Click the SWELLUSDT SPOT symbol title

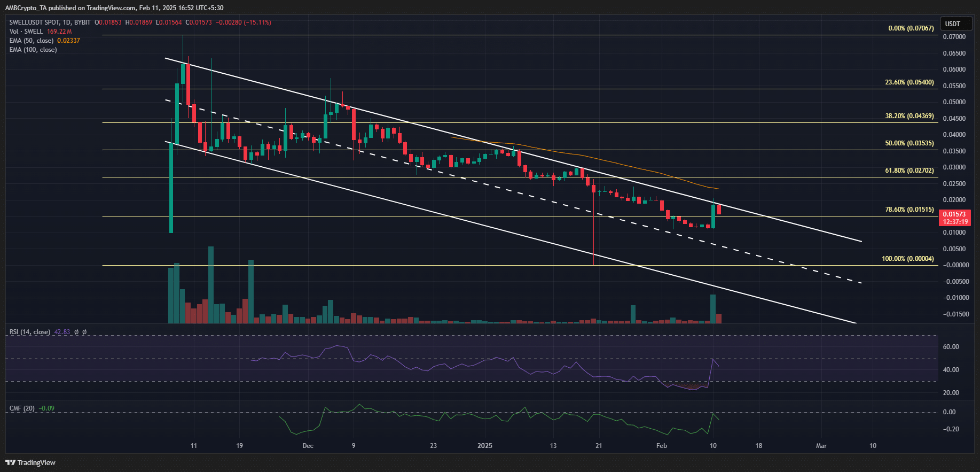click(x=50, y=22)
